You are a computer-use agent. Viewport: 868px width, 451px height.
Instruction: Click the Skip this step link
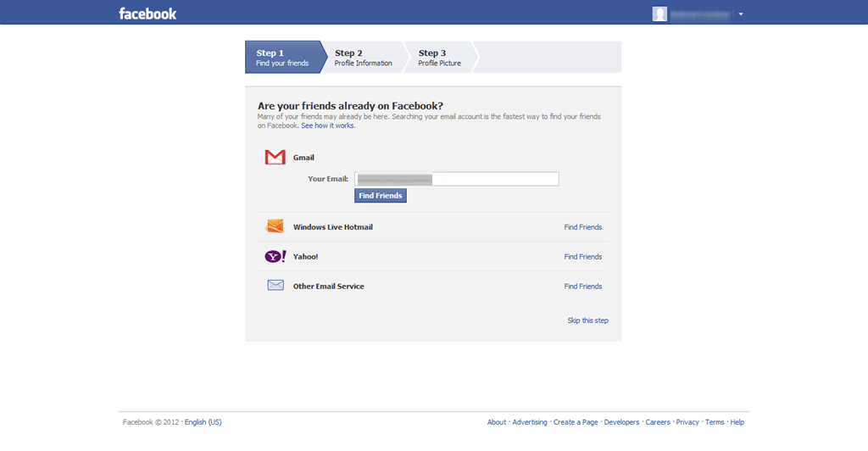point(588,320)
